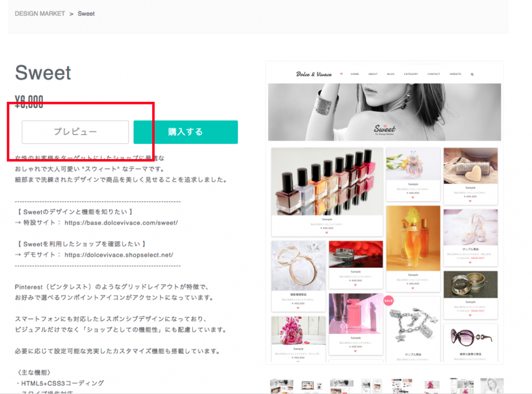
Task: Click the Sweet breadcrumb item
Action: click(x=86, y=14)
